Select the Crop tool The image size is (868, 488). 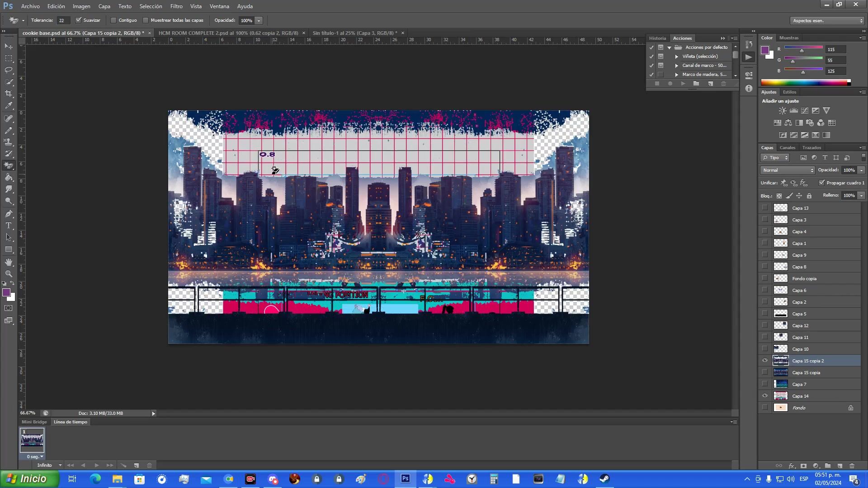[9, 94]
